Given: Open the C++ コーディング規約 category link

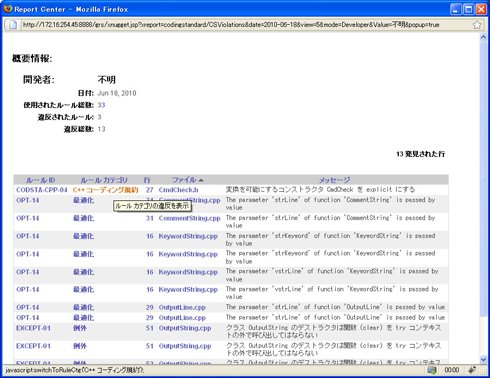Looking at the screenshot, I should pyautogui.click(x=105, y=190).
